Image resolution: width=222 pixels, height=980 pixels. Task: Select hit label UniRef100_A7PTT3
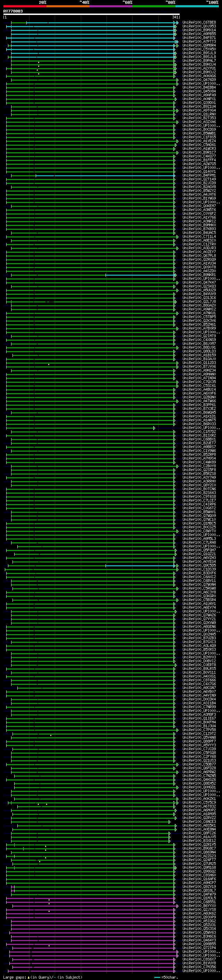pyautogui.click(x=199, y=41)
